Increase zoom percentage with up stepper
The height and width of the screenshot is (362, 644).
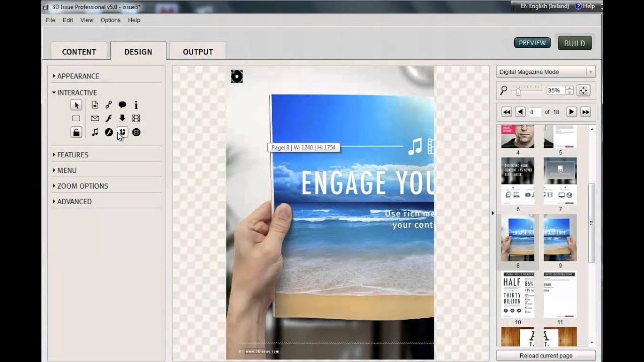[569, 88]
